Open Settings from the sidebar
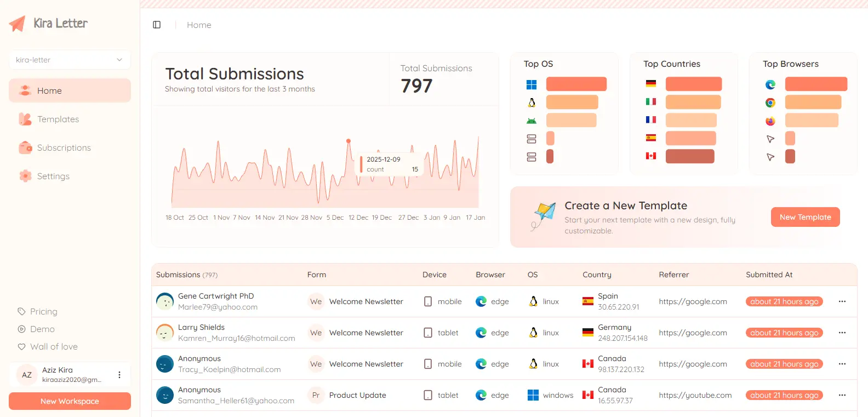The image size is (868, 417). [53, 176]
